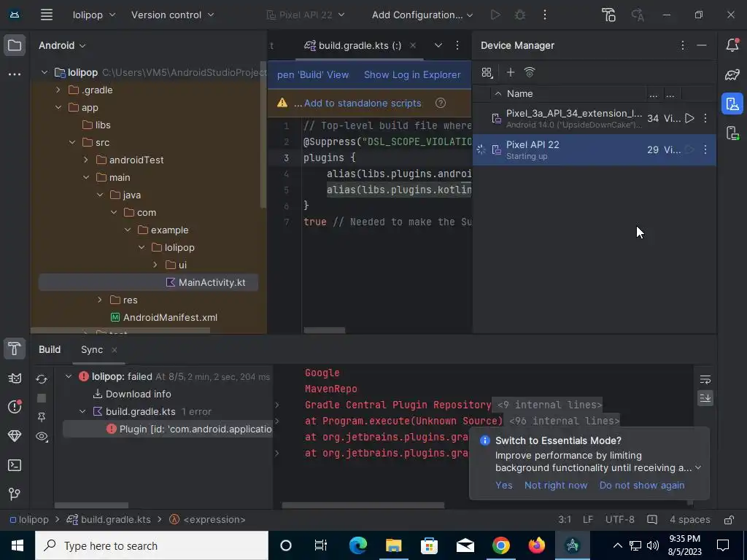Open the Android project view dropdown
This screenshot has width=747, height=560.
62,45
